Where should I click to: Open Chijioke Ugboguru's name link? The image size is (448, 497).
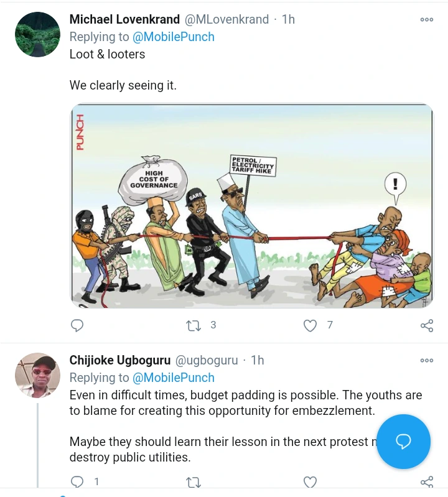click(x=118, y=360)
